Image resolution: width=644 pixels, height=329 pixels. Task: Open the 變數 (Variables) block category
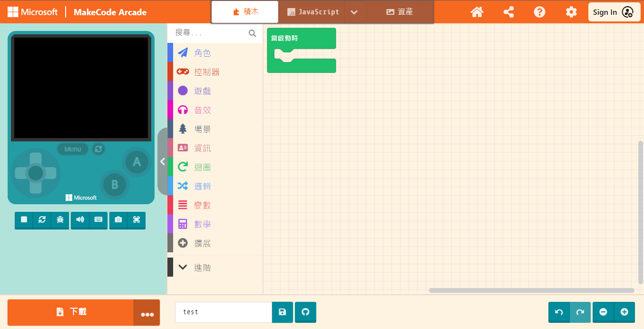[x=215, y=205]
